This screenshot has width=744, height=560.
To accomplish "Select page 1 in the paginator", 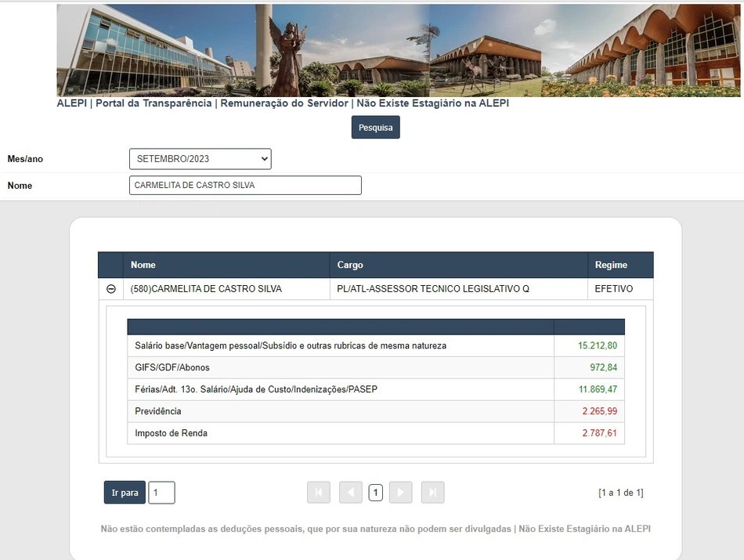I will tap(375, 492).
